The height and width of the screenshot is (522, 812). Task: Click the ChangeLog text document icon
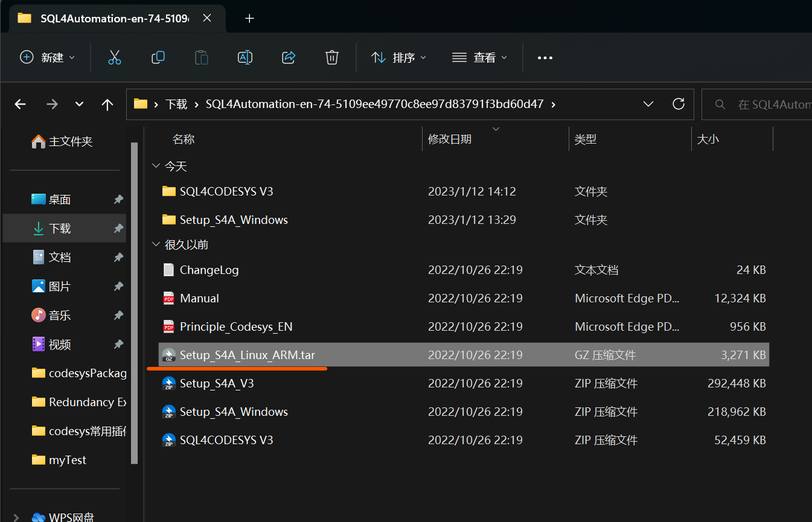(169, 270)
